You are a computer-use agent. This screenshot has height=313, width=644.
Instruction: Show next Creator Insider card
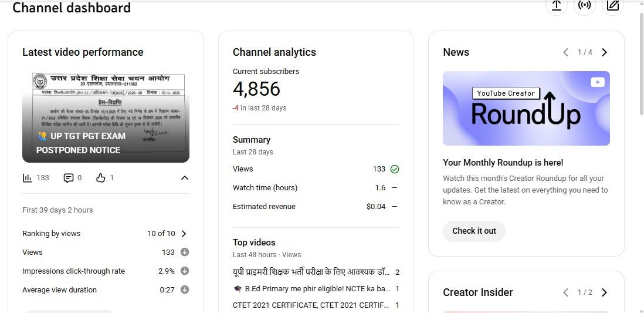point(605,292)
